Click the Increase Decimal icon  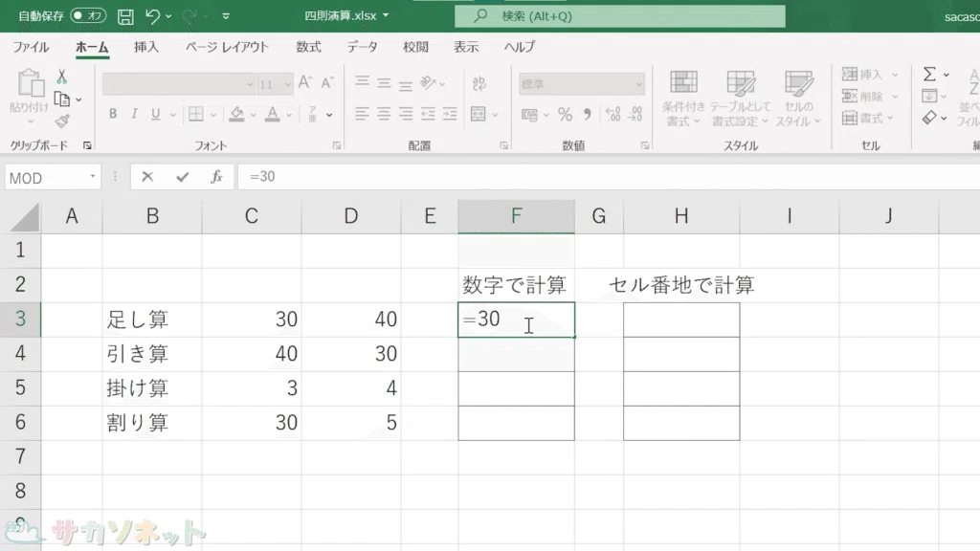(612, 115)
